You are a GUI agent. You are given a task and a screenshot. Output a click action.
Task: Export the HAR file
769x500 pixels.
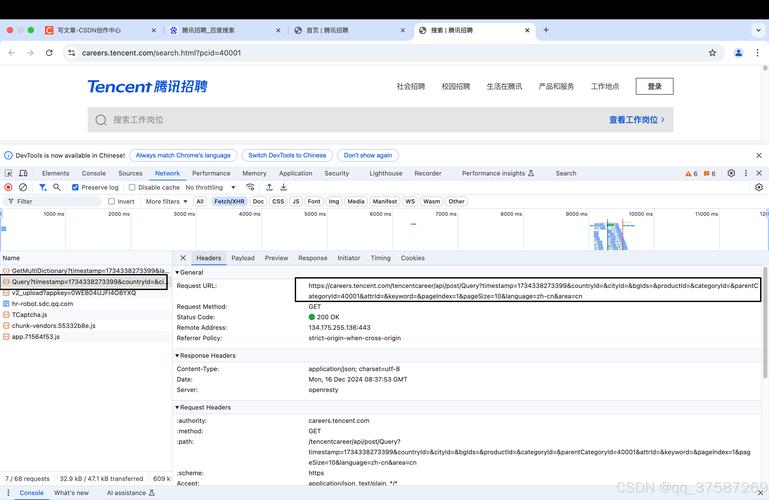point(283,187)
